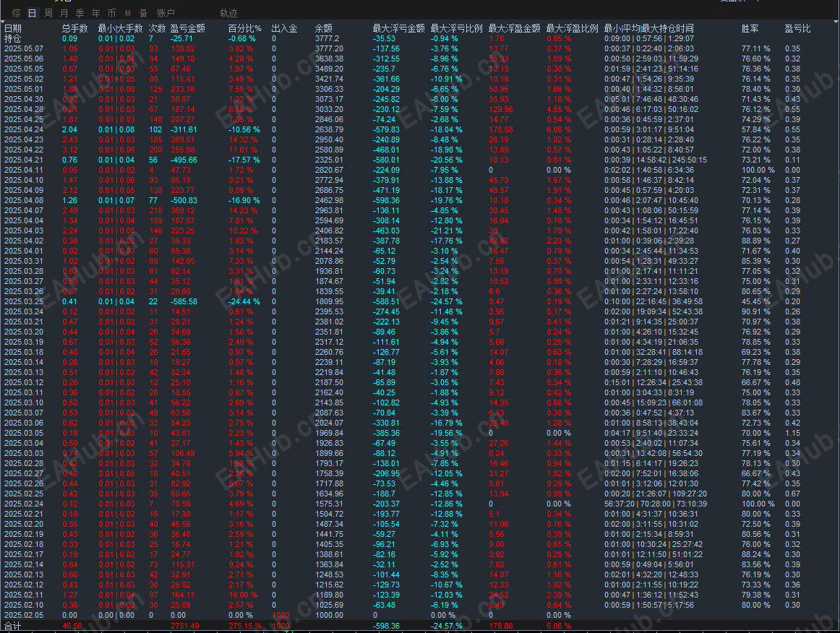This screenshot has height=633, width=840.
Task: Click the 合计 totals row label
Action: coord(13,626)
